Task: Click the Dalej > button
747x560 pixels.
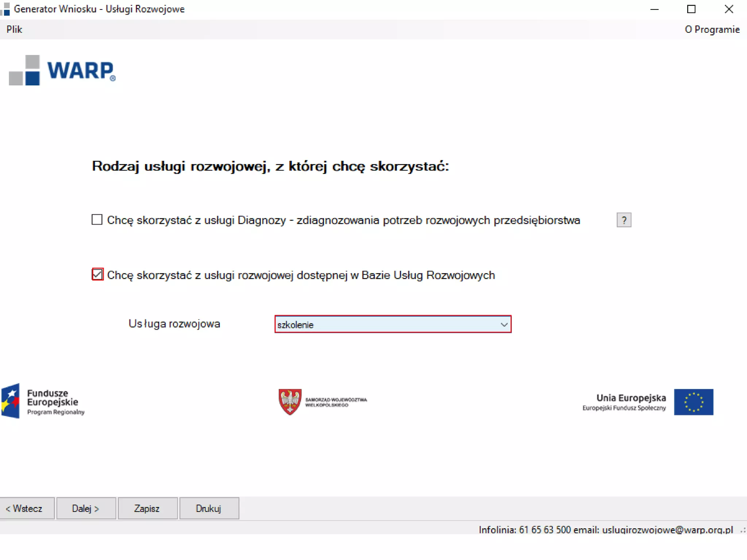Action: 86,509
